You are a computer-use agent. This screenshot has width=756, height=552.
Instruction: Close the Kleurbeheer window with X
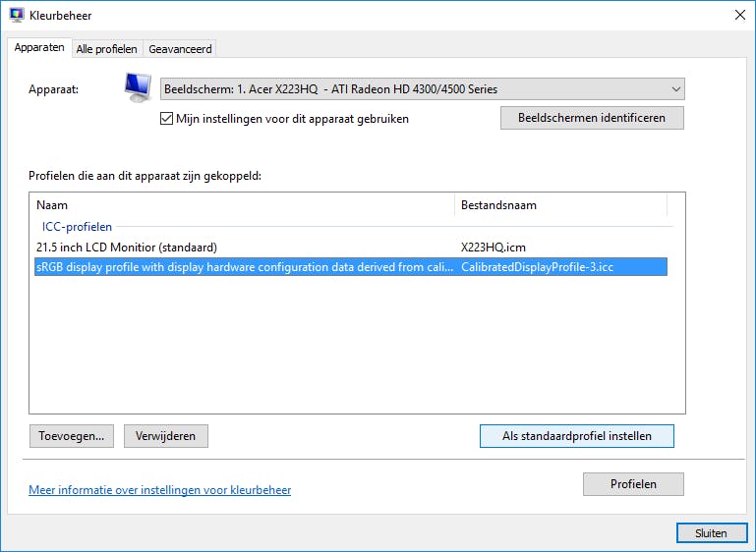pos(740,15)
